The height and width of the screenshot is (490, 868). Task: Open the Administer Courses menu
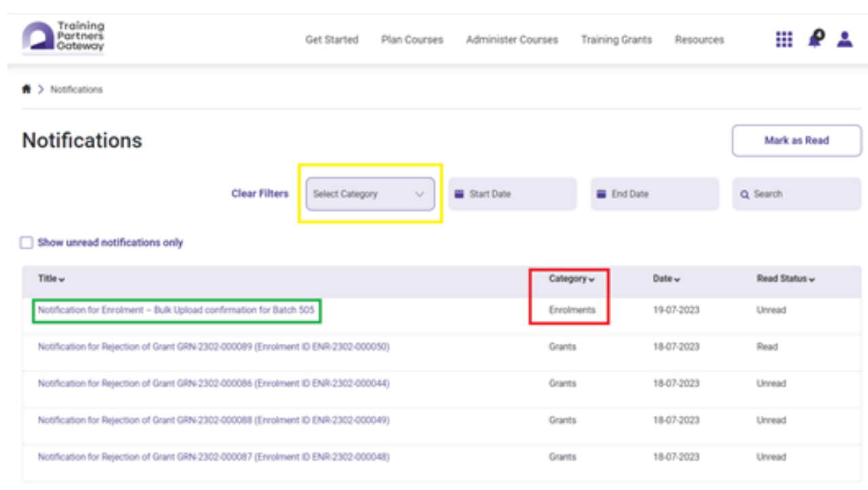pyautogui.click(x=511, y=40)
